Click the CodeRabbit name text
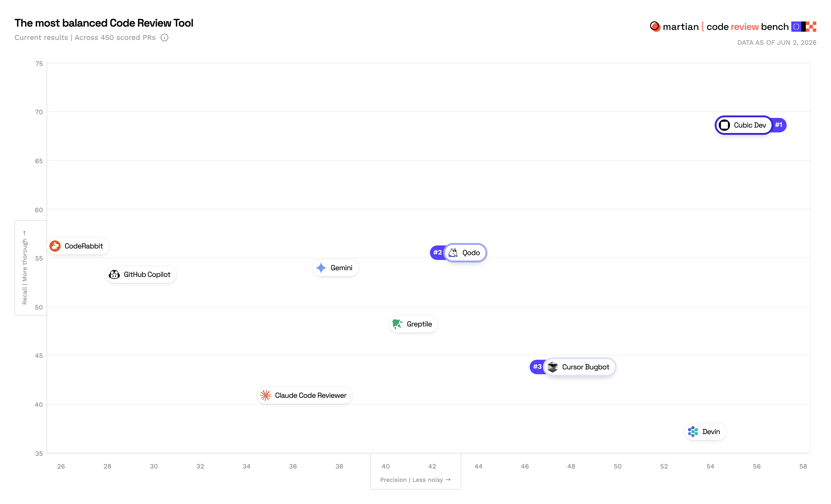831x504 pixels. click(84, 246)
